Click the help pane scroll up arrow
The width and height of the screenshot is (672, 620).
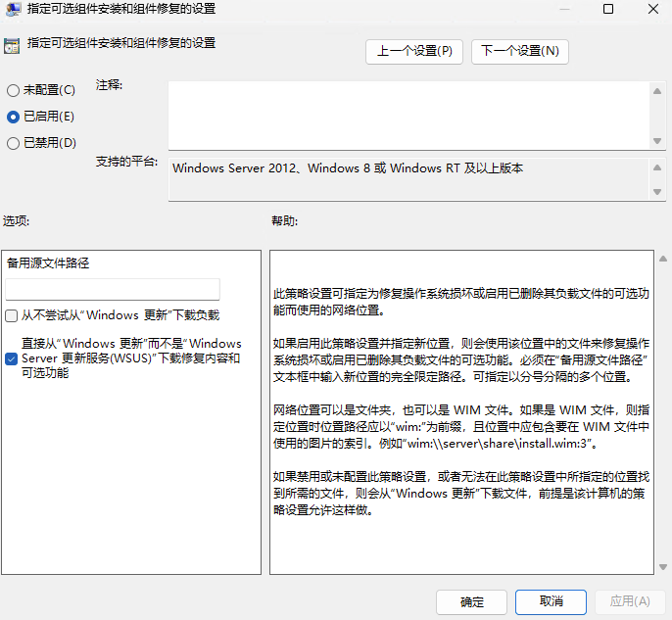pyautogui.click(x=663, y=259)
